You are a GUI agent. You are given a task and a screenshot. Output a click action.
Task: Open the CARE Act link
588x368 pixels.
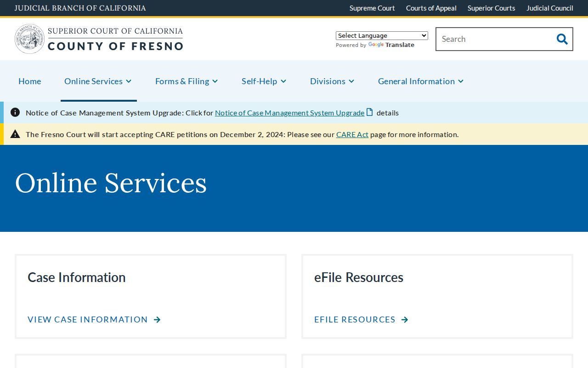click(x=352, y=134)
